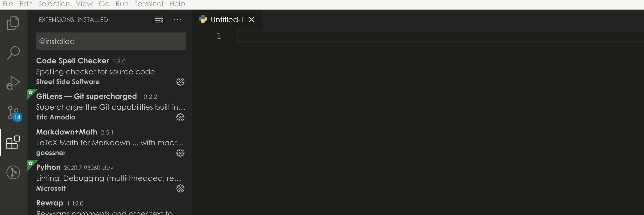Open GitLens extension manage gear
This screenshot has width=644, height=215.
pyautogui.click(x=180, y=117)
